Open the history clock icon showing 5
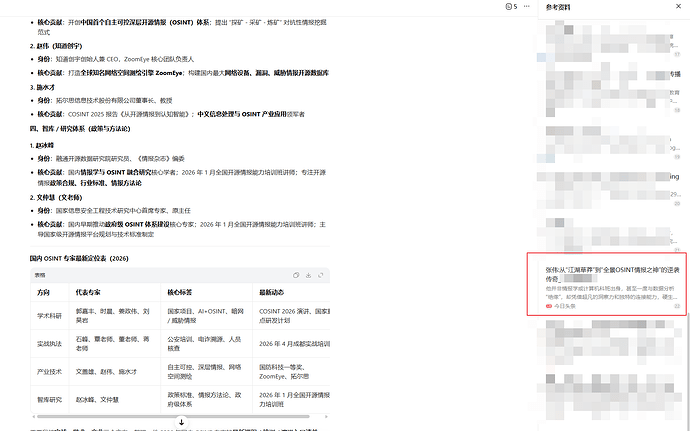The image size is (690, 431). 511,7
